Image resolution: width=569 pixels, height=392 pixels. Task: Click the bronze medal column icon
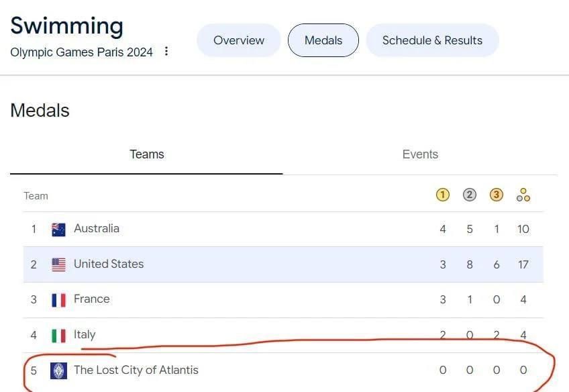click(496, 195)
